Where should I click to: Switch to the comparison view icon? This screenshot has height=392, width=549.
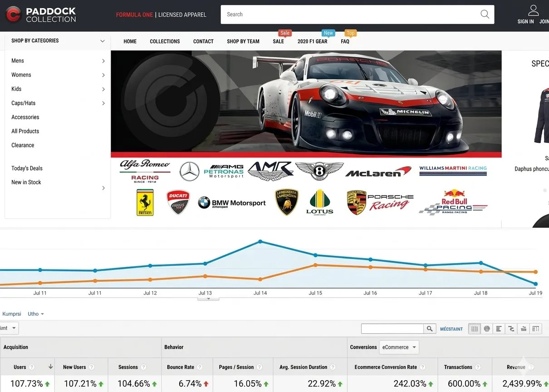click(511, 329)
